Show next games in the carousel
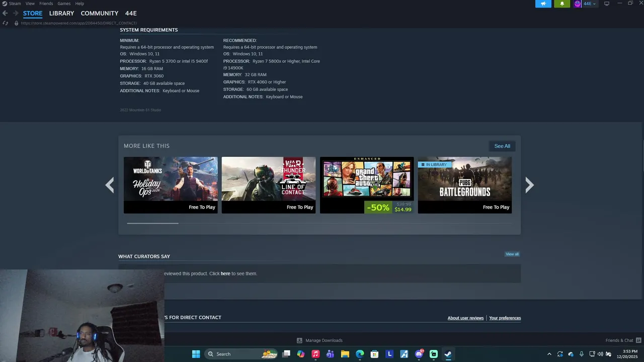Screen dimensions: 644x362 [x=529, y=185]
